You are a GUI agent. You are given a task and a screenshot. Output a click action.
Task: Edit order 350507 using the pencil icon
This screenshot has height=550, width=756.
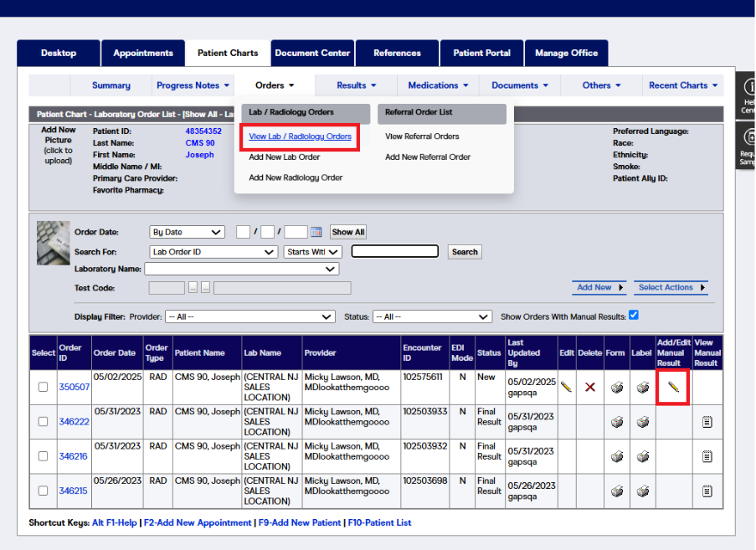[x=565, y=387]
